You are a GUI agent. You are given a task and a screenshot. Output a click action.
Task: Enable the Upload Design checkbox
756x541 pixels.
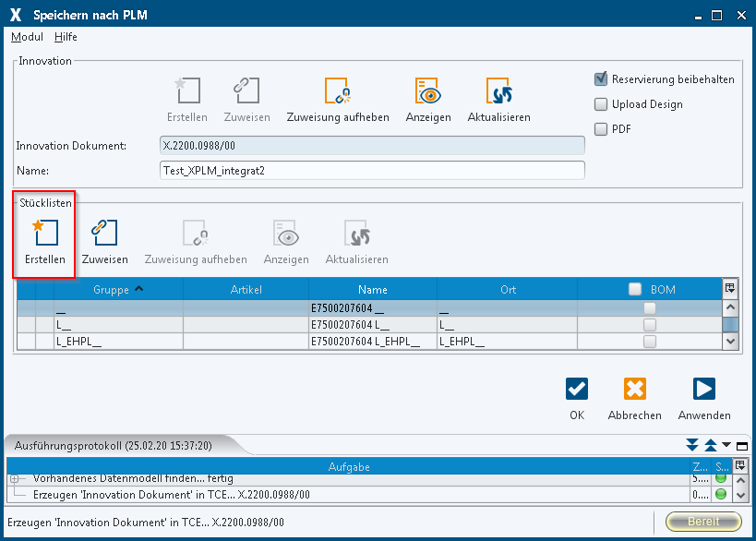tap(601, 104)
